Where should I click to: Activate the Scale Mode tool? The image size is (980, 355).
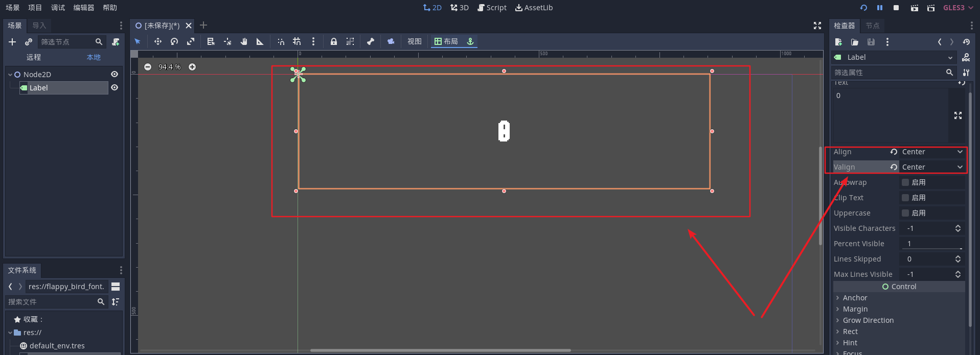click(x=191, y=41)
